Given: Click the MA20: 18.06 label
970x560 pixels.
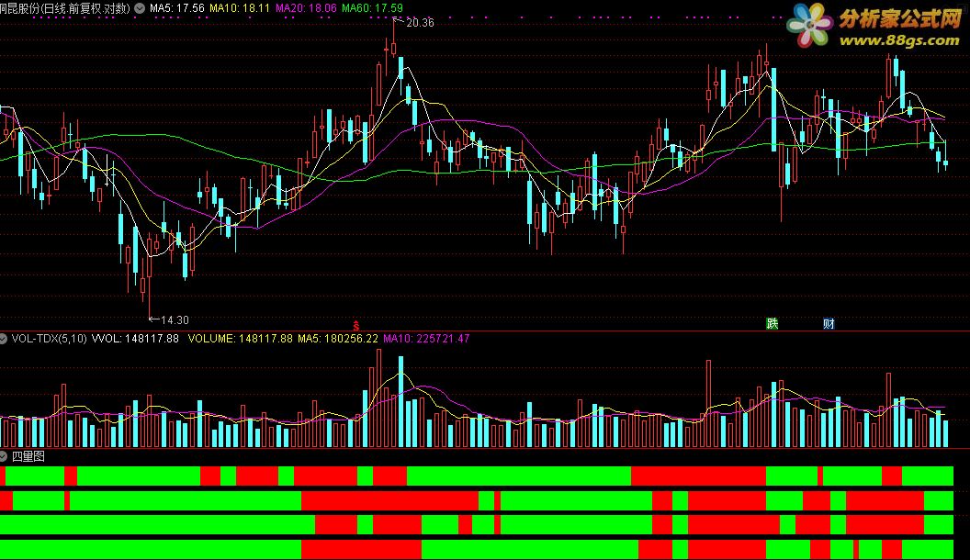Looking at the screenshot, I should click(x=306, y=8).
